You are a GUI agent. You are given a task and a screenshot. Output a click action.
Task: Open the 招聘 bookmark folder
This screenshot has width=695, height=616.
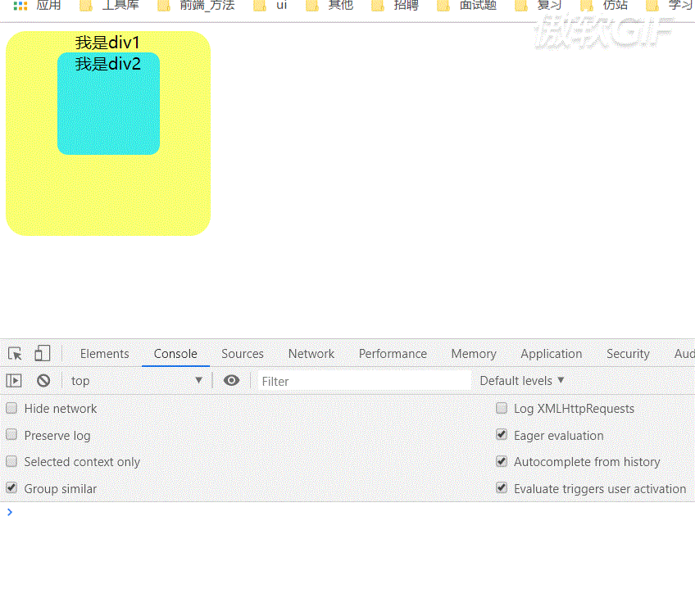point(395,5)
